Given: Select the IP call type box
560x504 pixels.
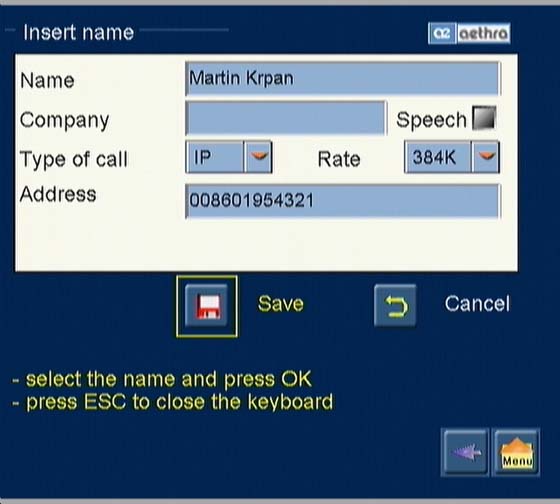Looking at the screenshot, I should 215,157.
